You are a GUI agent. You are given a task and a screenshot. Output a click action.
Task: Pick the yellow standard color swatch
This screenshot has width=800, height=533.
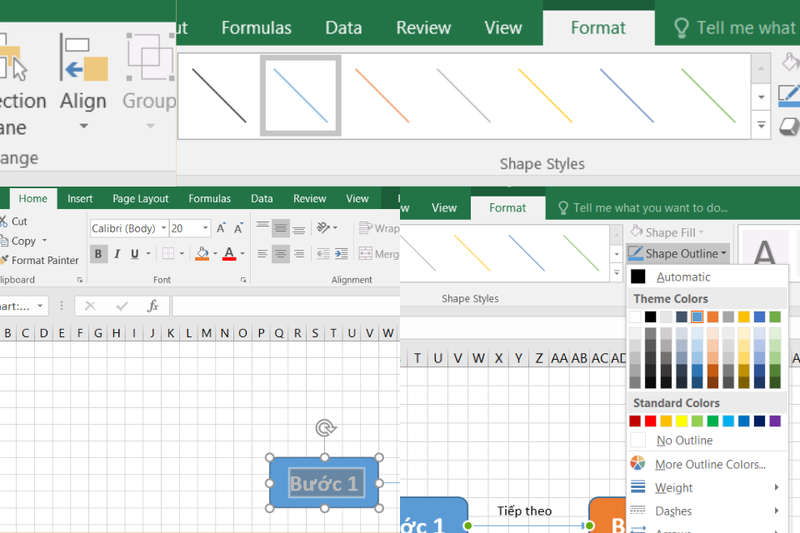tap(682, 421)
